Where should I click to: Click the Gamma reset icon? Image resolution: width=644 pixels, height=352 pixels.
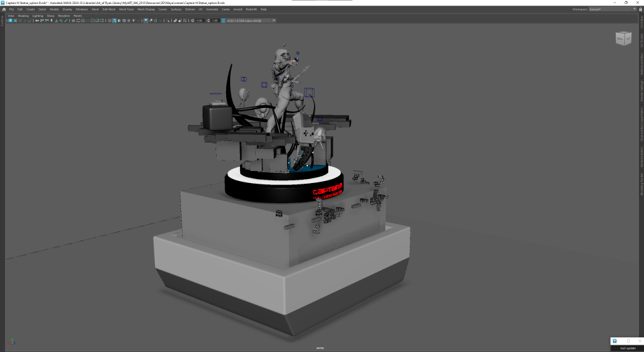tap(208, 21)
